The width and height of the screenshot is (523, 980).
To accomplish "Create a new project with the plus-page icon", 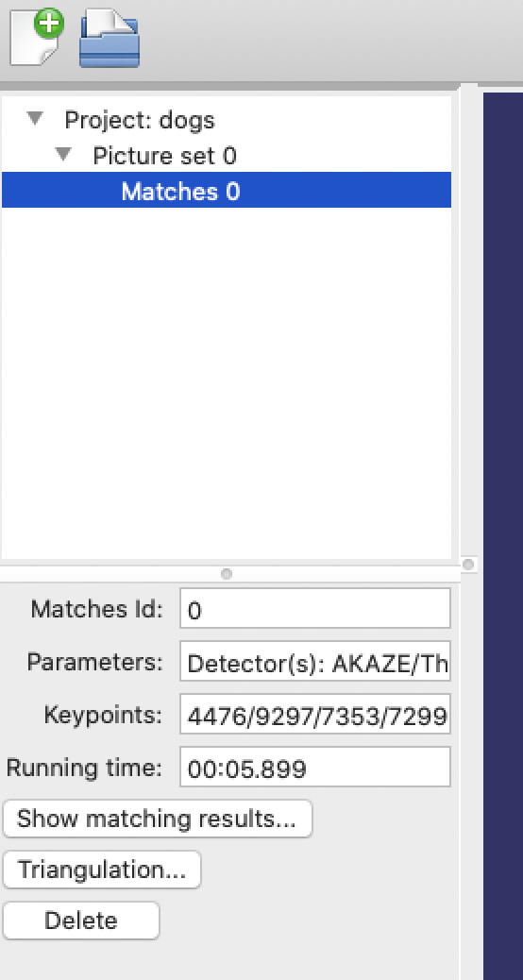I will click(x=36, y=39).
